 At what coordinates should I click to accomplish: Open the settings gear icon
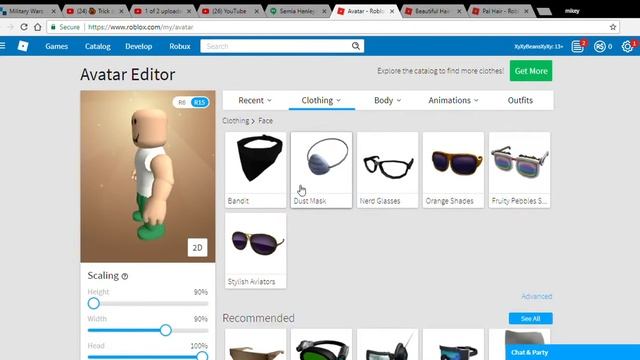[627, 47]
